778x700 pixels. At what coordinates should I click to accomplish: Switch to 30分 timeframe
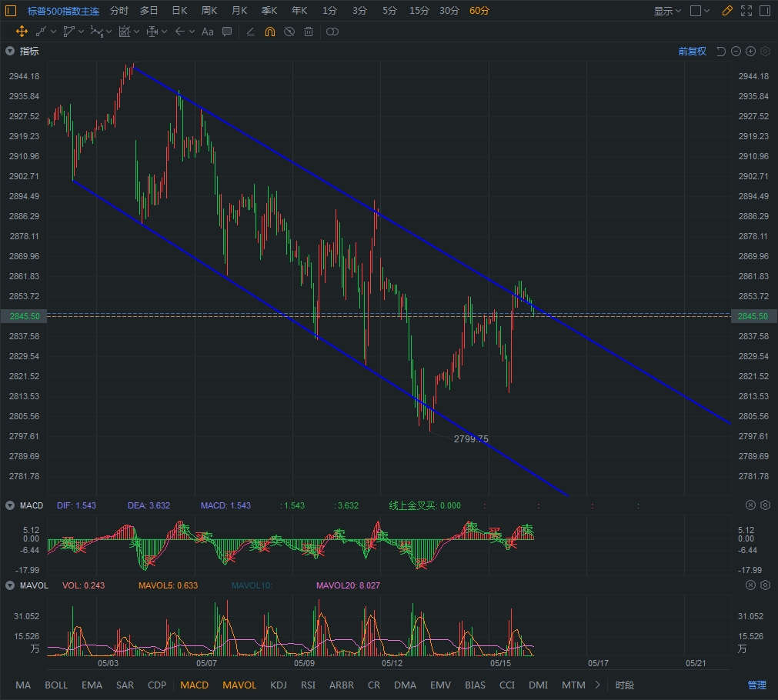click(449, 11)
